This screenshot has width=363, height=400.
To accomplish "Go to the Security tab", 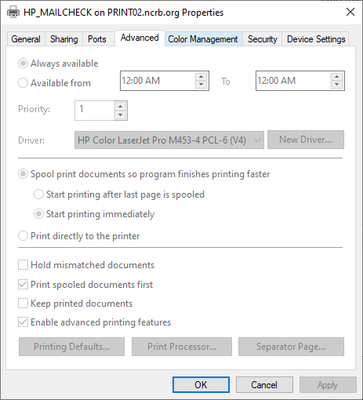I will pyautogui.click(x=262, y=39).
